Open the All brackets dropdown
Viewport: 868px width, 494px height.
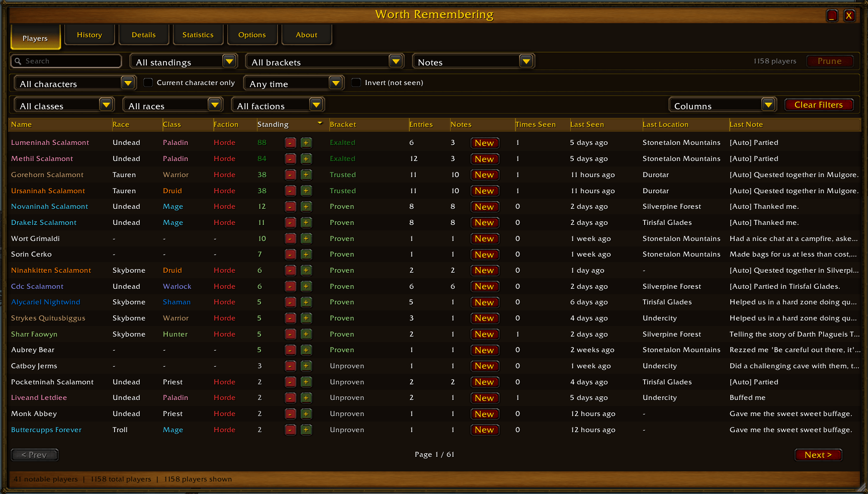click(x=325, y=62)
